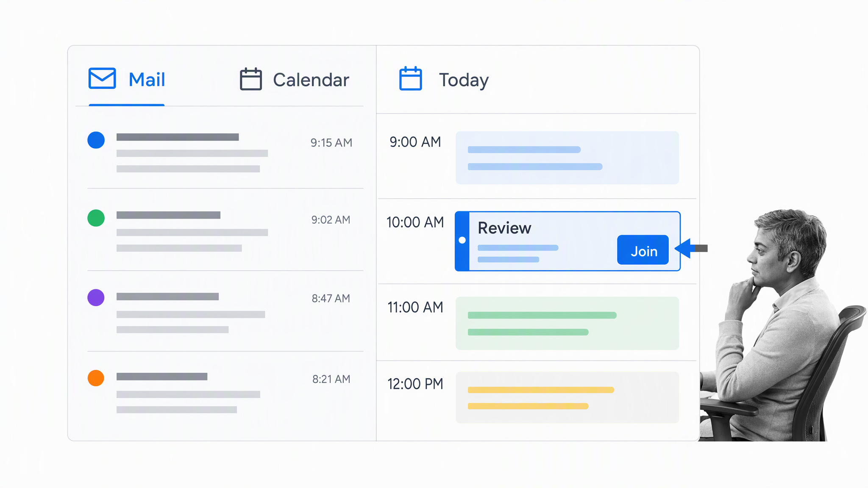Click the blue Today calendar icon
Image resolution: width=868 pixels, height=488 pixels.
click(411, 78)
